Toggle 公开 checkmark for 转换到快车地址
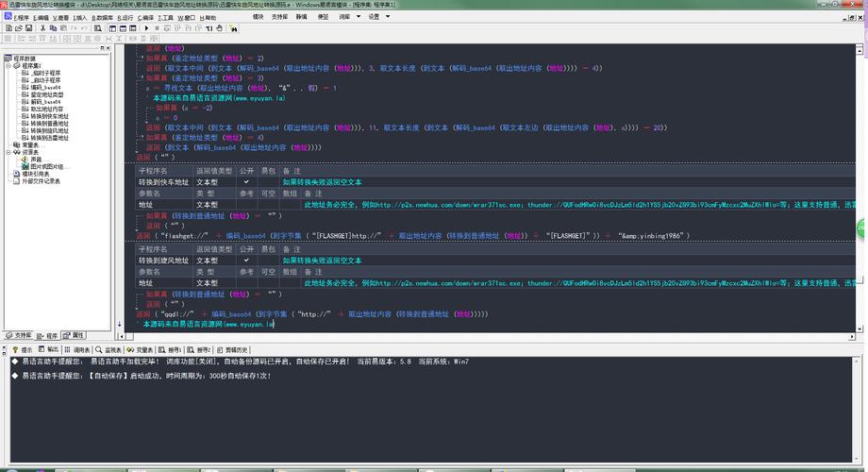Viewport: 868px width, 472px height. pos(245,181)
